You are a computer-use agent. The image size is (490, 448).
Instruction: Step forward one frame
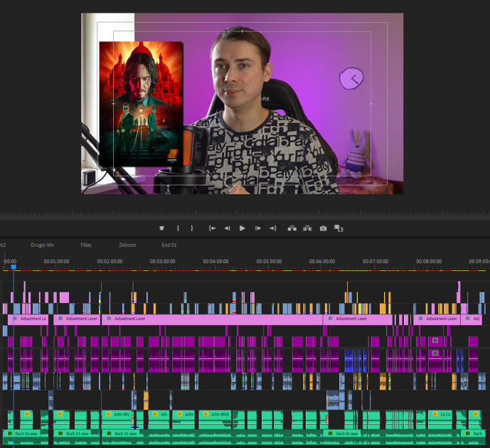pos(257,228)
